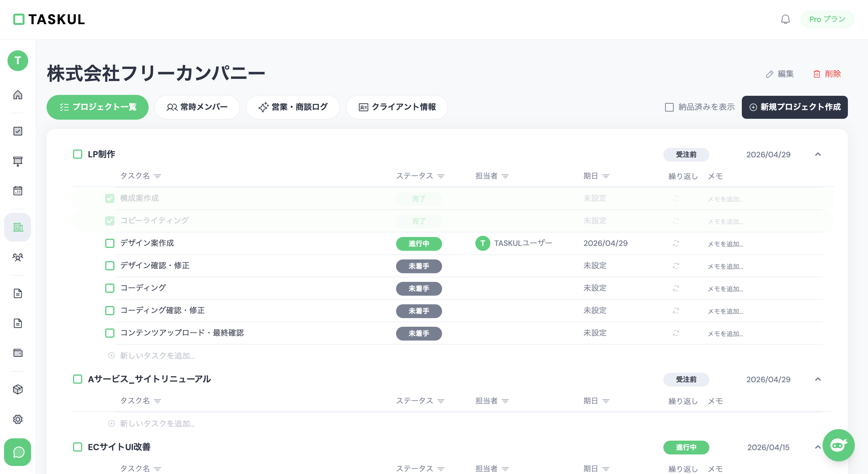This screenshot has height=474, width=868.
Task: Open the クライアント情報 tab
Action: [396, 107]
